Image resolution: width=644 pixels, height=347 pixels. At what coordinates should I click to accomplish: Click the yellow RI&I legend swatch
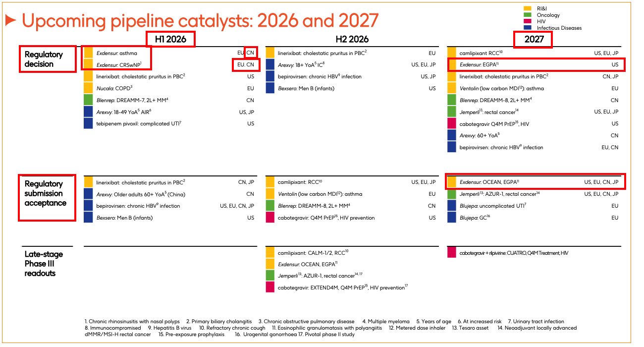coord(528,8)
